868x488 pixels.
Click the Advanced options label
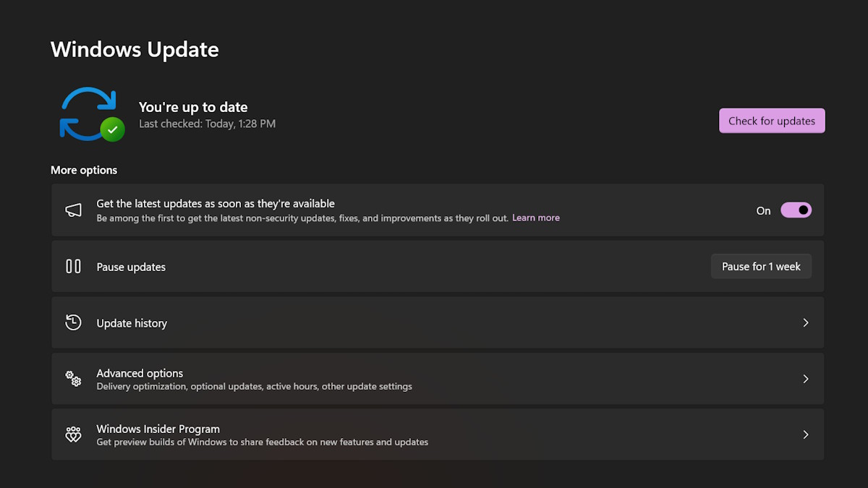tap(140, 373)
